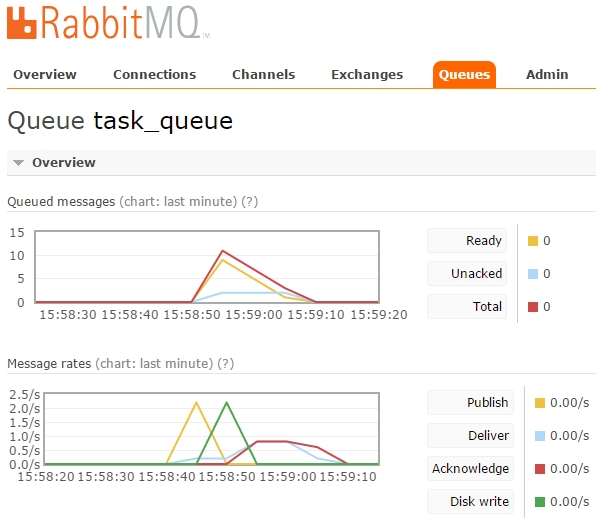
Task: Click the Message rates chart area
Action: tap(212, 429)
